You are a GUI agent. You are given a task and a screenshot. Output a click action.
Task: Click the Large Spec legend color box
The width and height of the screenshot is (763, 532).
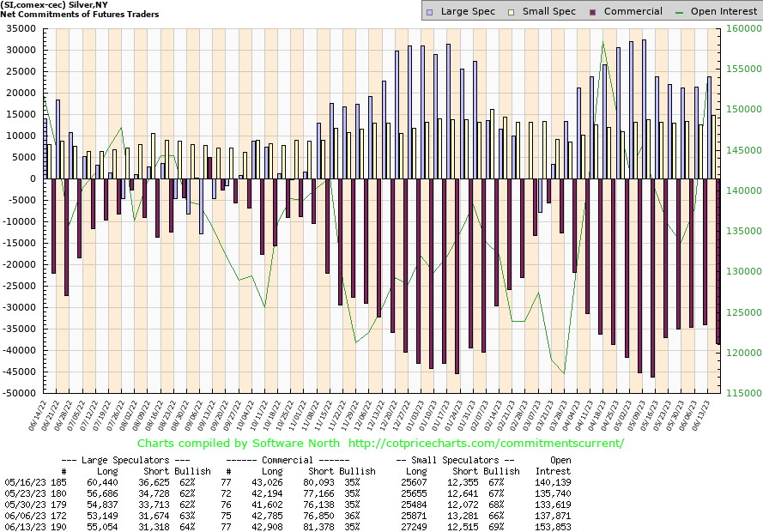click(431, 11)
